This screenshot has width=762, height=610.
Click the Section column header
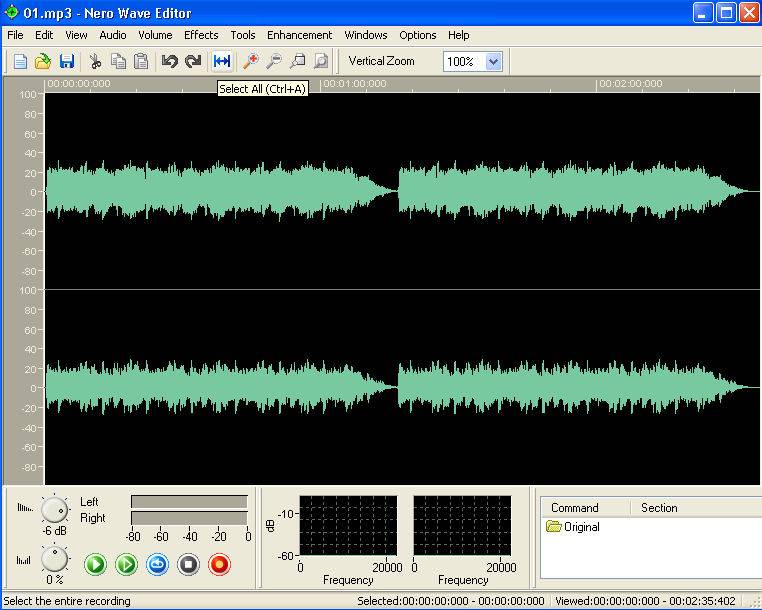659,508
